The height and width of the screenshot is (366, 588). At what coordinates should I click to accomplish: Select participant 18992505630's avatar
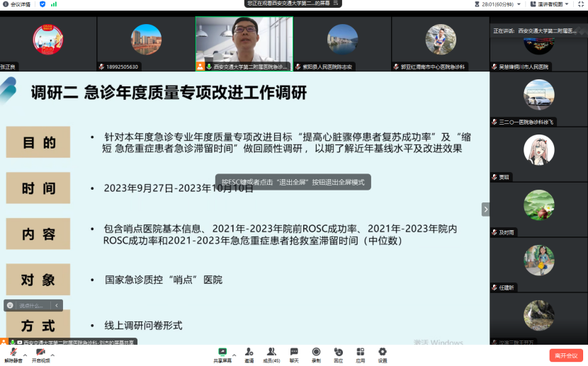(x=146, y=40)
